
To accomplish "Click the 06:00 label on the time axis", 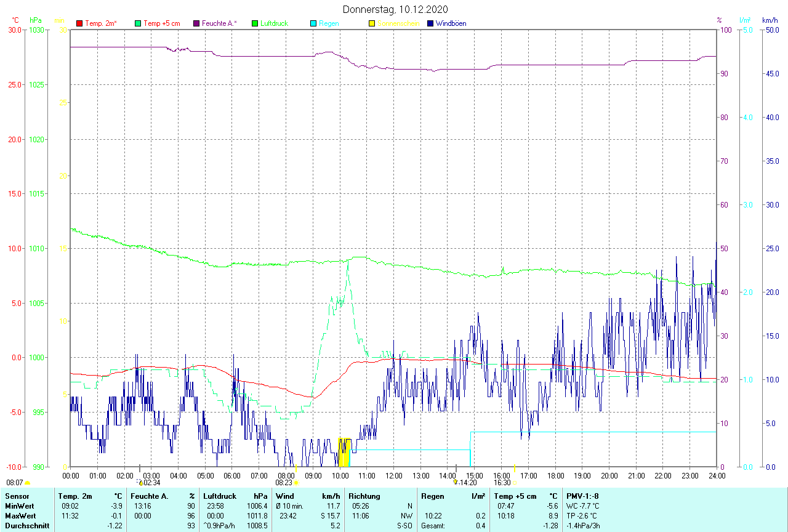I will pos(232,475).
